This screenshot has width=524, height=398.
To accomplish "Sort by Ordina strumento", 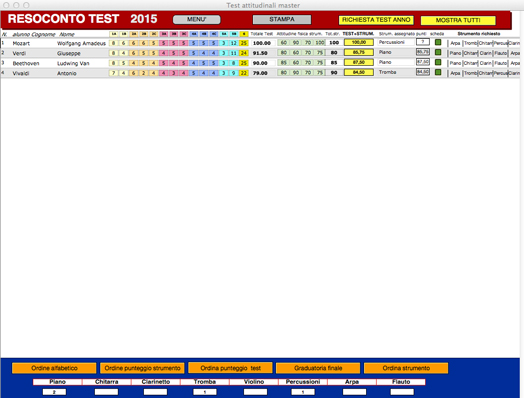I will tap(406, 368).
